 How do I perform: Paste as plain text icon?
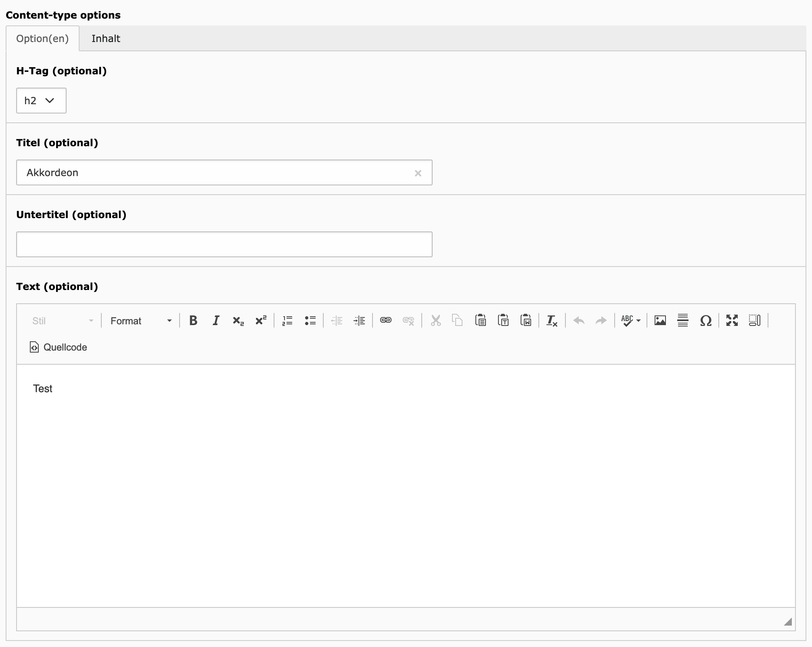503,321
